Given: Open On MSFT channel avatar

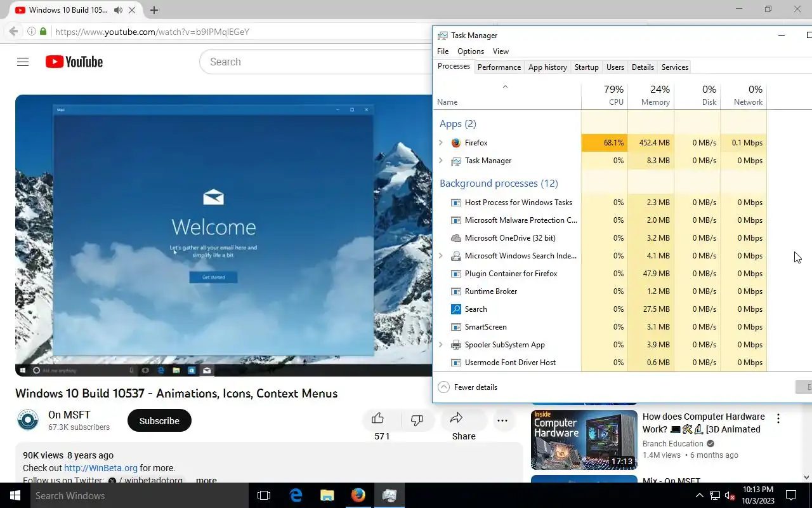Looking at the screenshot, I should (28, 420).
